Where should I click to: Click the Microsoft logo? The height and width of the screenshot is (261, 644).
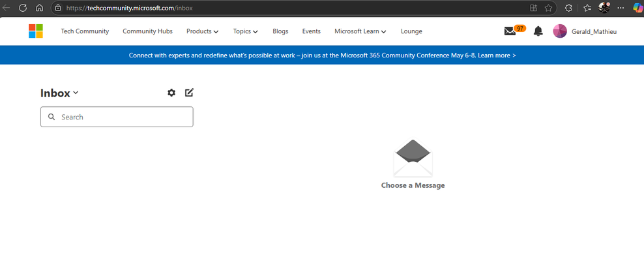click(36, 31)
